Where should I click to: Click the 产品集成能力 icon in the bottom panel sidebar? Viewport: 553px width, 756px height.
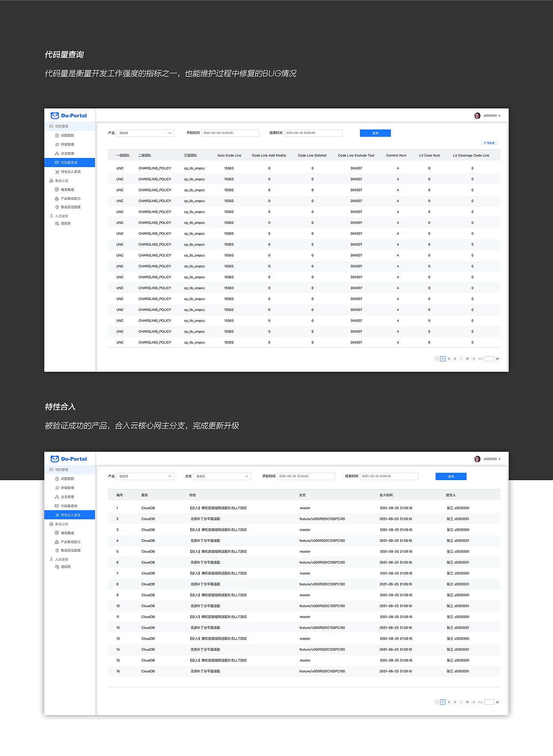[x=57, y=542]
